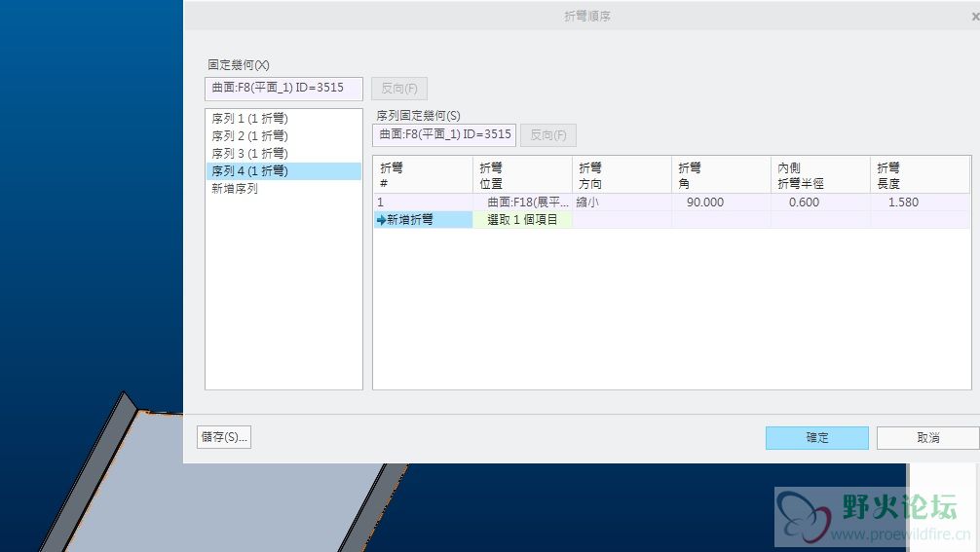Viewport: 980px width, 552px height.
Task: Select 序列 4 (1 折彎) in the list
Action: click(x=283, y=171)
